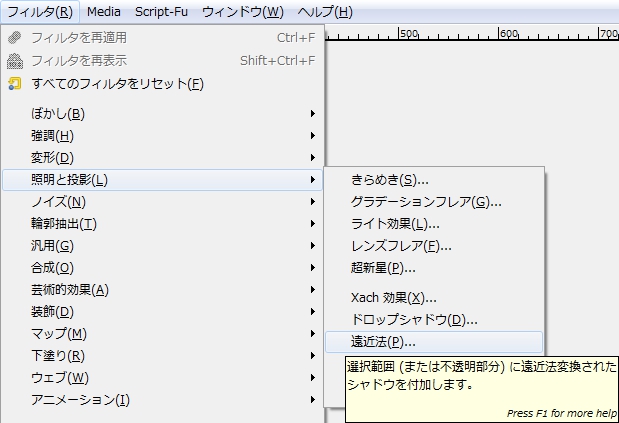Screen dimensions: 619x423
Task: Open the ヘルプ(H) menu
Action: 325,12
